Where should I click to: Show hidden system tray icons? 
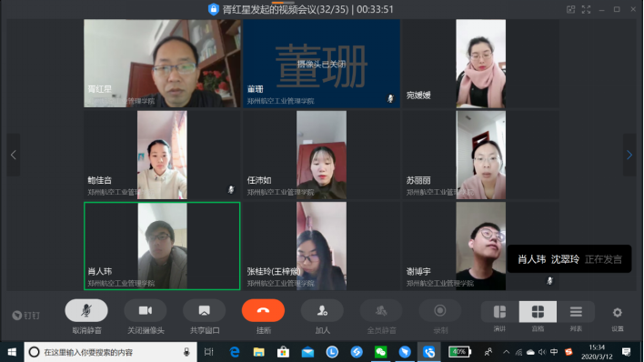[507, 352]
